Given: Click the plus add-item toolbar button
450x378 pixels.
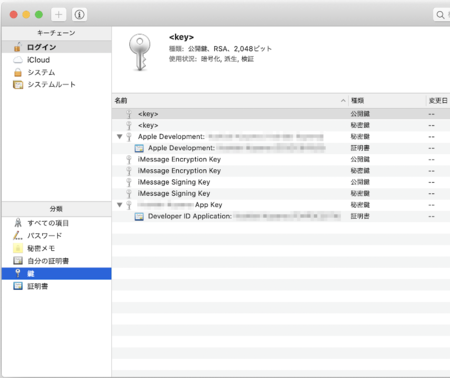Looking at the screenshot, I should [x=58, y=15].
